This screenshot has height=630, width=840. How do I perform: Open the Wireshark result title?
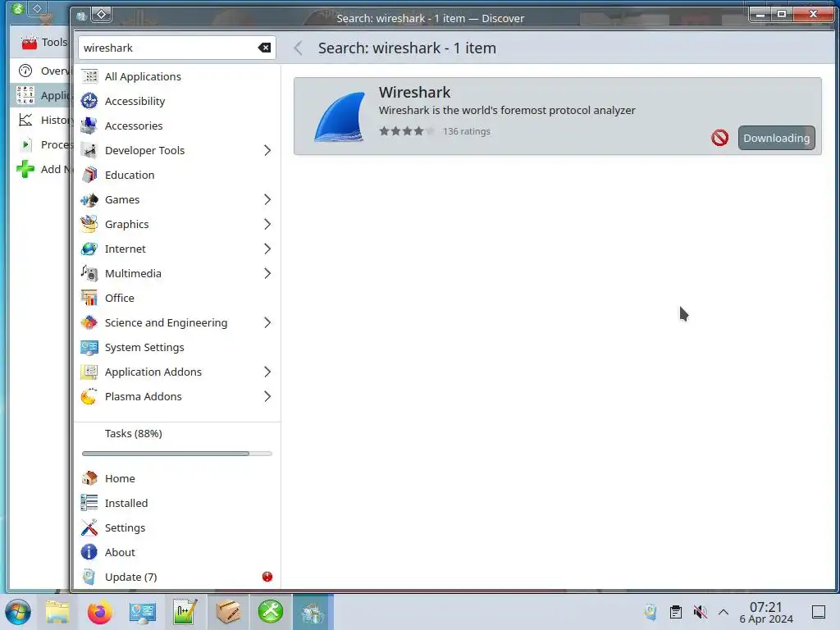tap(414, 92)
